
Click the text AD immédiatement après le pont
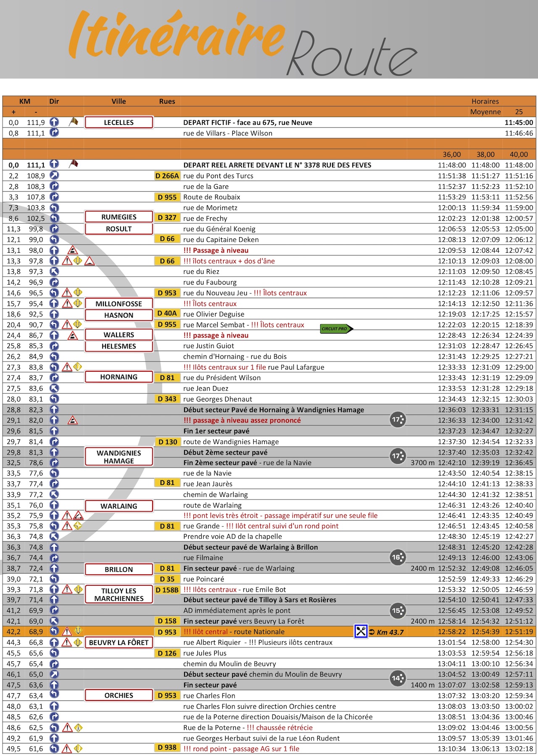237,611
